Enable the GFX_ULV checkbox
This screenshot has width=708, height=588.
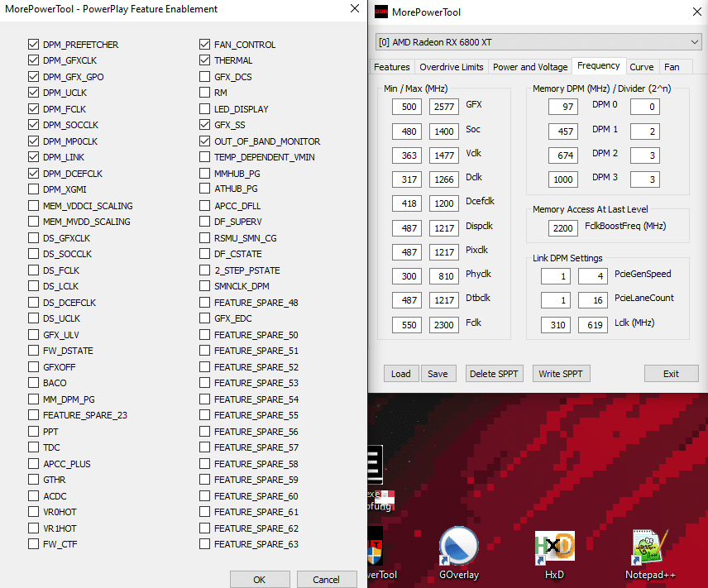33,335
